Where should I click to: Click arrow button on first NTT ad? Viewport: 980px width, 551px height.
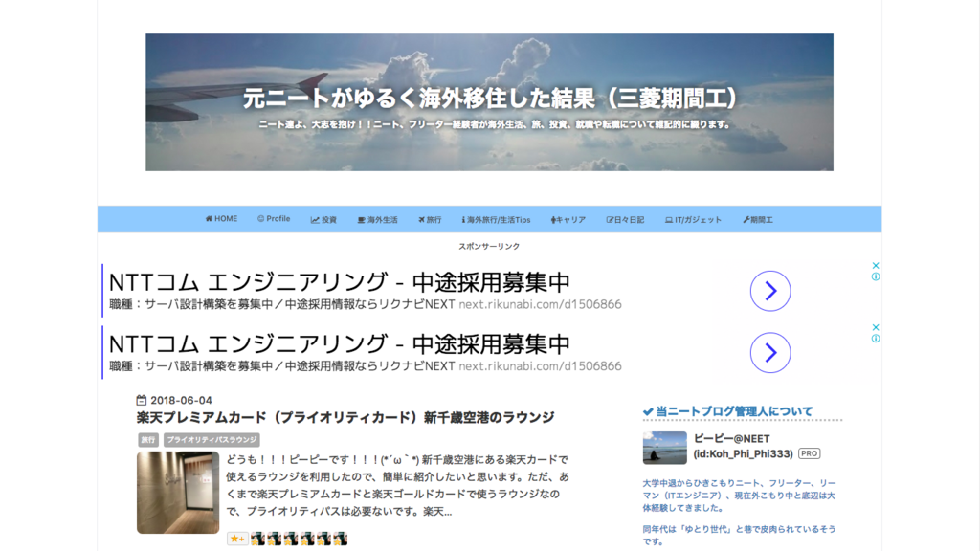(x=770, y=291)
